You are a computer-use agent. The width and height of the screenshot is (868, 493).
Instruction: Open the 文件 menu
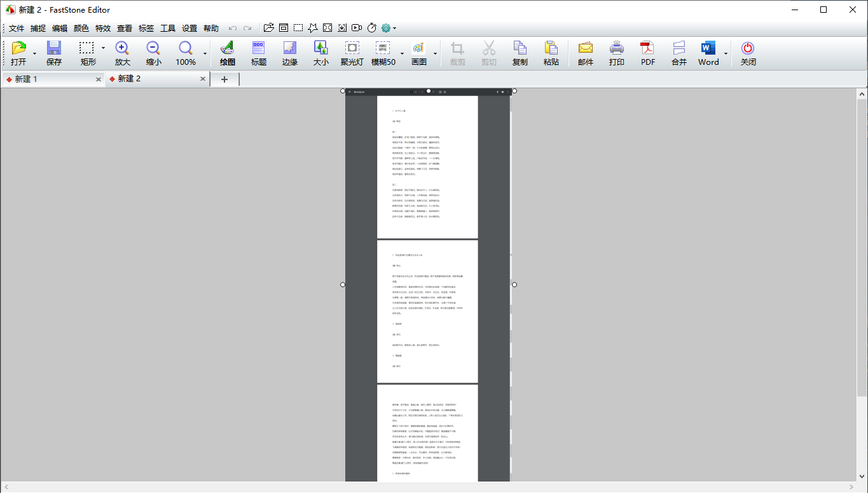coord(17,28)
